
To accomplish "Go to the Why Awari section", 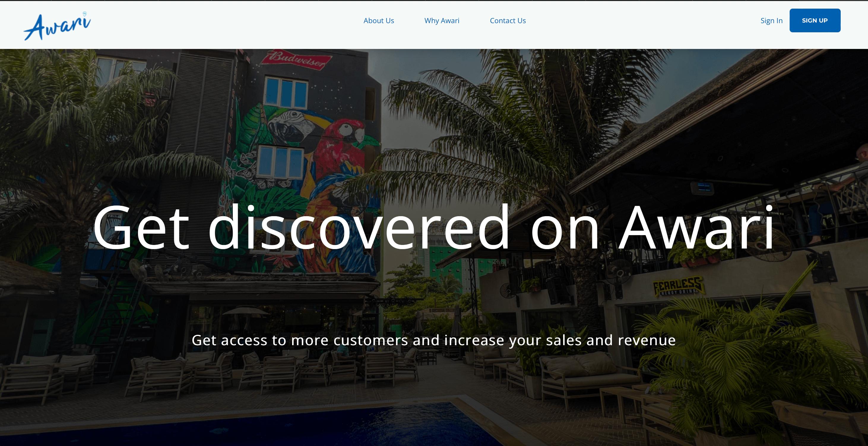I will click(x=442, y=20).
